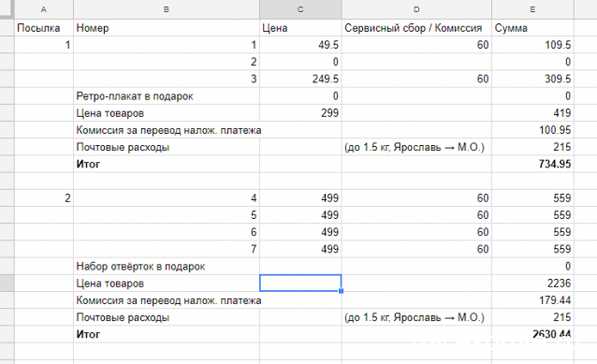Select price 0 in 'Ретро-плакат' row
Screen dimensions: 597x364
tap(300, 96)
